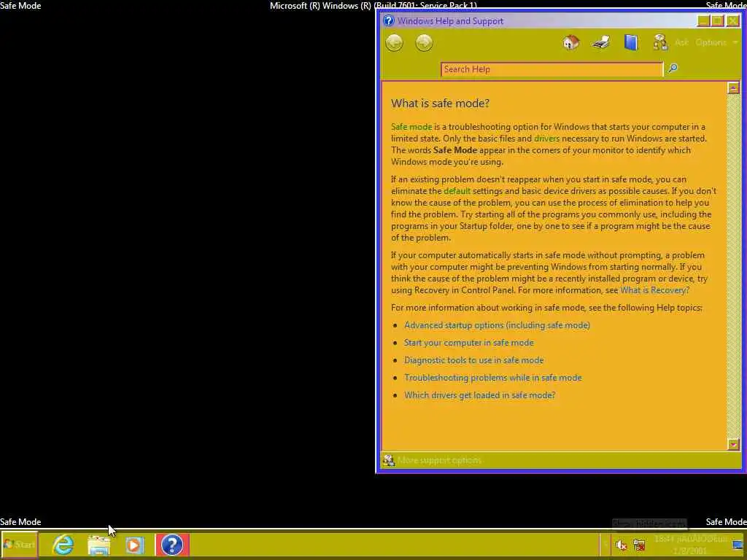Launch Internet Explorer from the taskbar

pyautogui.click(x=63, y=545)
